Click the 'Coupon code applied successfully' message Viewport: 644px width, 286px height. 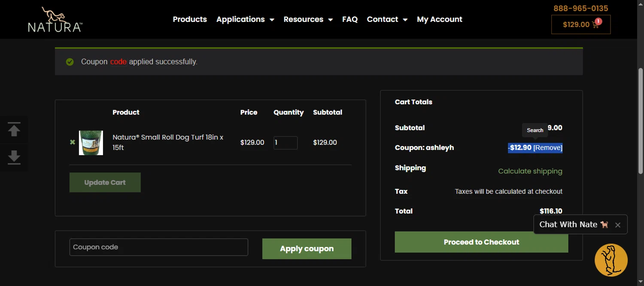pyautogui.click(x=139, y=62)
